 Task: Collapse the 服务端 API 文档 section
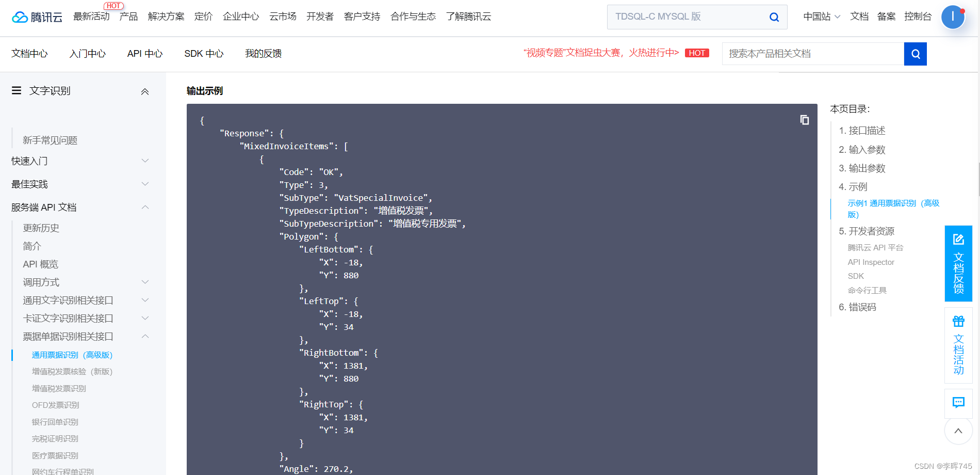[145, 207]
